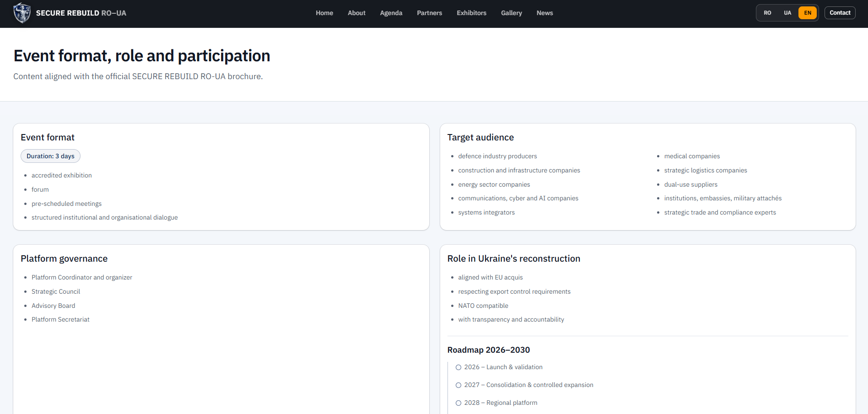Click the 'systems integrators' item

486,212
